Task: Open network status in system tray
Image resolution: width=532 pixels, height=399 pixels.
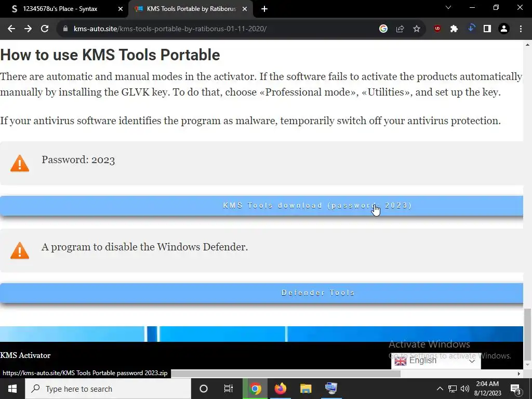Action: point(453,389)
